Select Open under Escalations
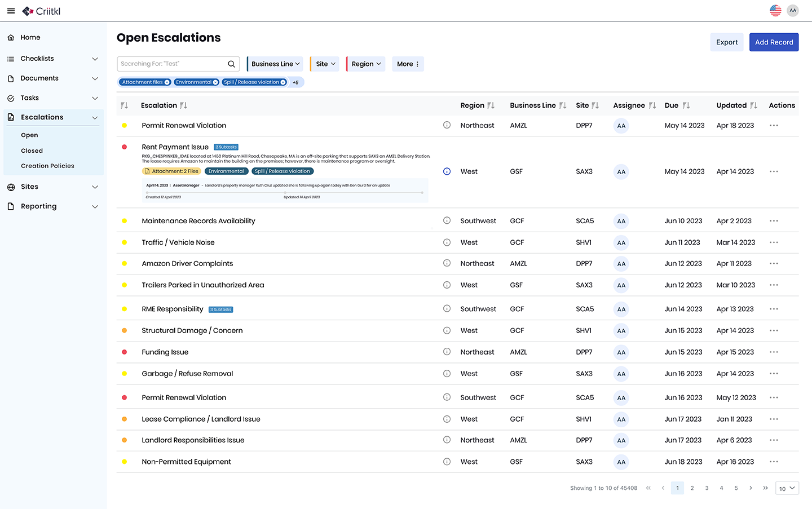Image resolution: width=812 pixels, height=509 pixels. click(x=29, y=135)
